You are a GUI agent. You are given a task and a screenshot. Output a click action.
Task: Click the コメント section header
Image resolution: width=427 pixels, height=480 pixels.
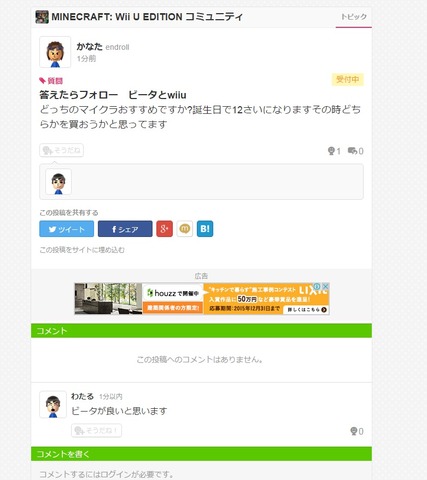[201, 331]
